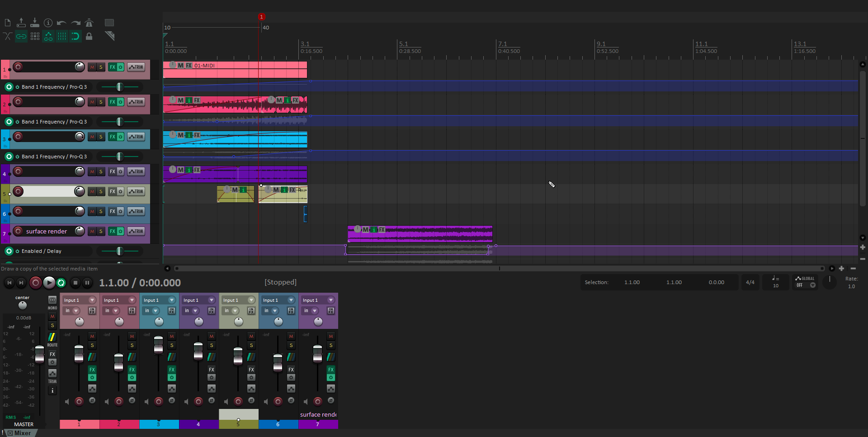Viewport: 868px width, 437px height.
Task: Arm the Enabled / Delay envelope
Action: [9, 251]
